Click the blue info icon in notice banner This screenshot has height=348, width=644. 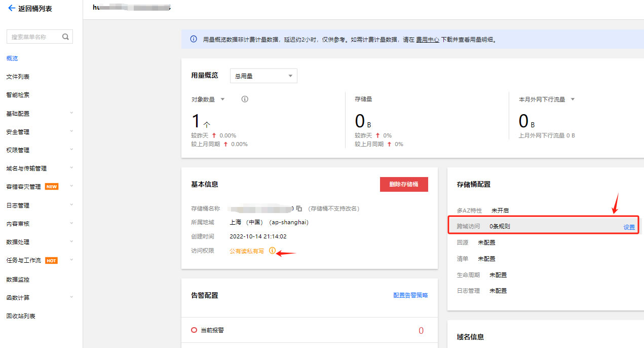[194, 39]
